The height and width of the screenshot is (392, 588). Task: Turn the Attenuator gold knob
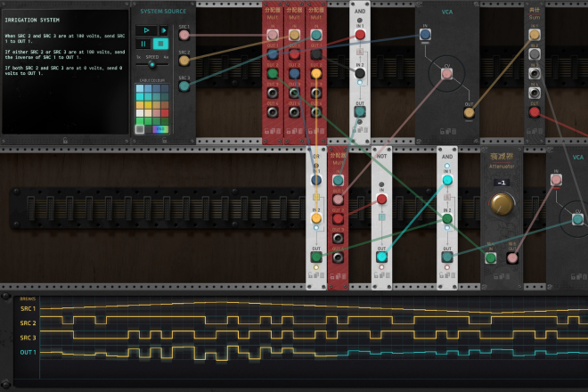(x=502, y=206)
